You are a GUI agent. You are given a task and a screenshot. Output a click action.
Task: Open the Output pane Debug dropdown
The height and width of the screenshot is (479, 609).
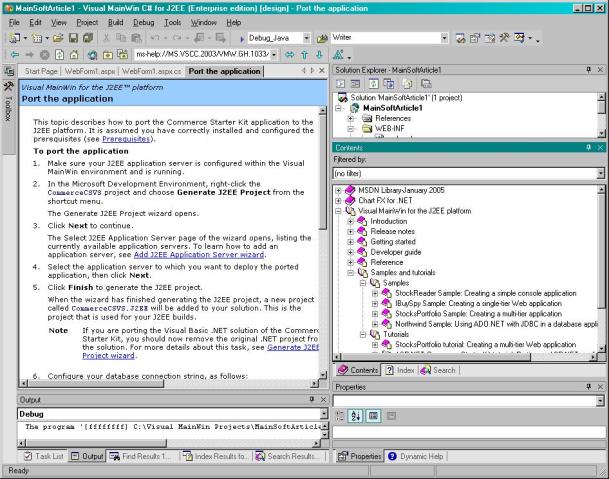324,414
